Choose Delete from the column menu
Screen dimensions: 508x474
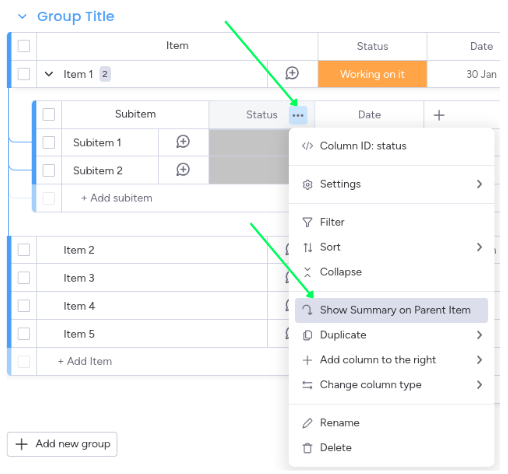pyautogui.click(x=391, y=447)
